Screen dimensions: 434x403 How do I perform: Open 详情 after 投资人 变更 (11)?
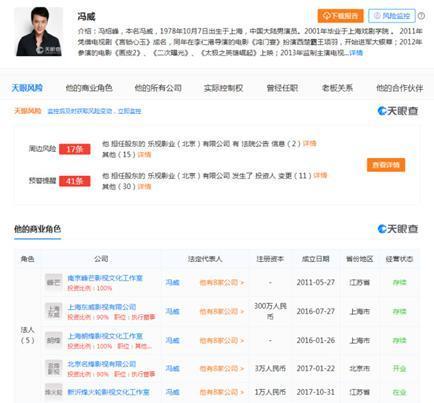tap(320, 175)
